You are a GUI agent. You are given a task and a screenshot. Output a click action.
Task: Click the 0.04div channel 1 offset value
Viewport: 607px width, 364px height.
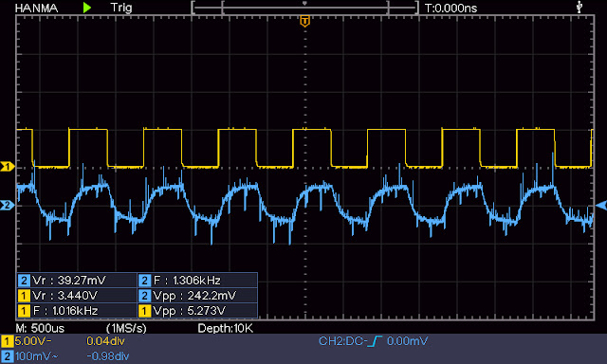pos(105,341)
